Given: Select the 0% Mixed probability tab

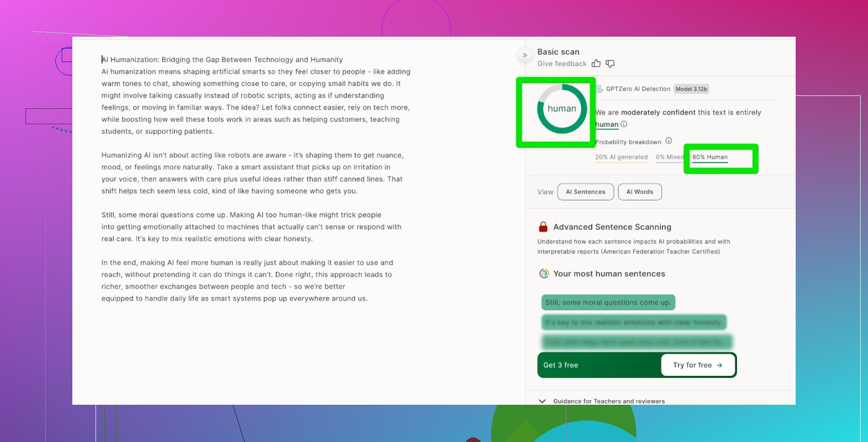Looking at the screenshot, I should click(x=669, y=157).
